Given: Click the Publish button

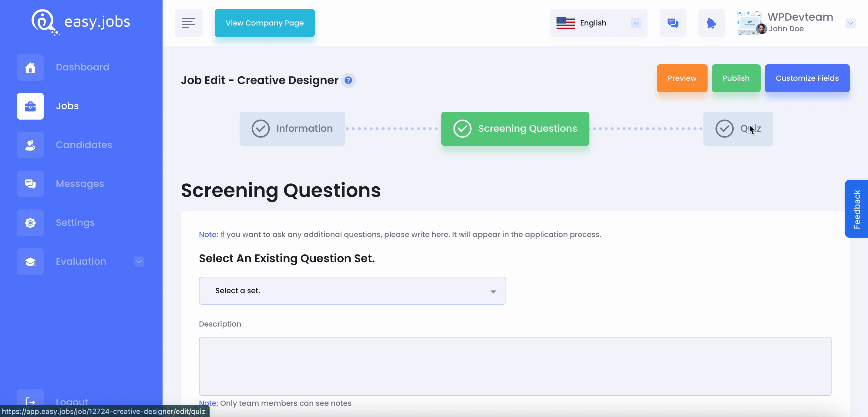Looking at the screenshot, I should point(736,78).
